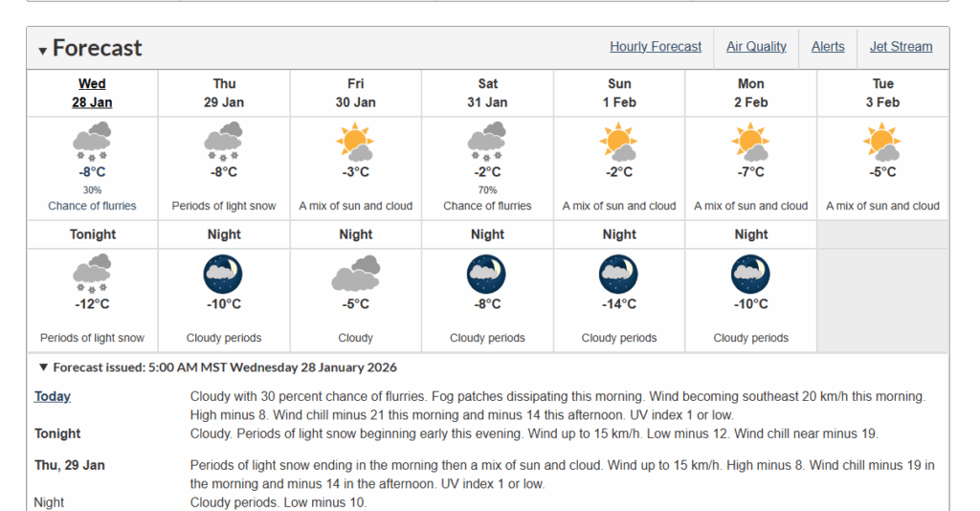Click Tonight's light snow icon
The width and height of the screenshot is (980, 511).
point(92,273)
